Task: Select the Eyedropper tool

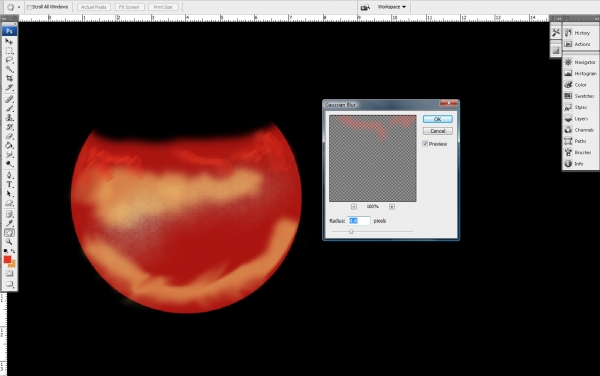Action: coord(9,223)
